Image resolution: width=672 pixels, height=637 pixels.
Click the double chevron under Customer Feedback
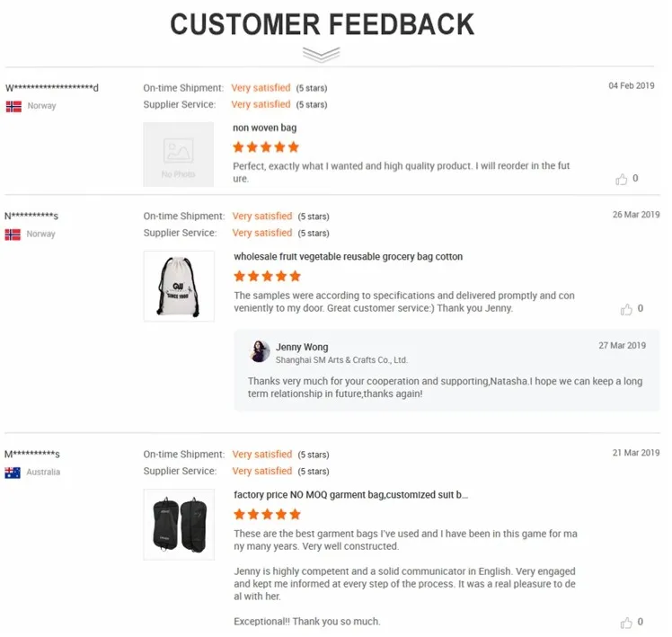pyautogui.click(x=321, y=55)
